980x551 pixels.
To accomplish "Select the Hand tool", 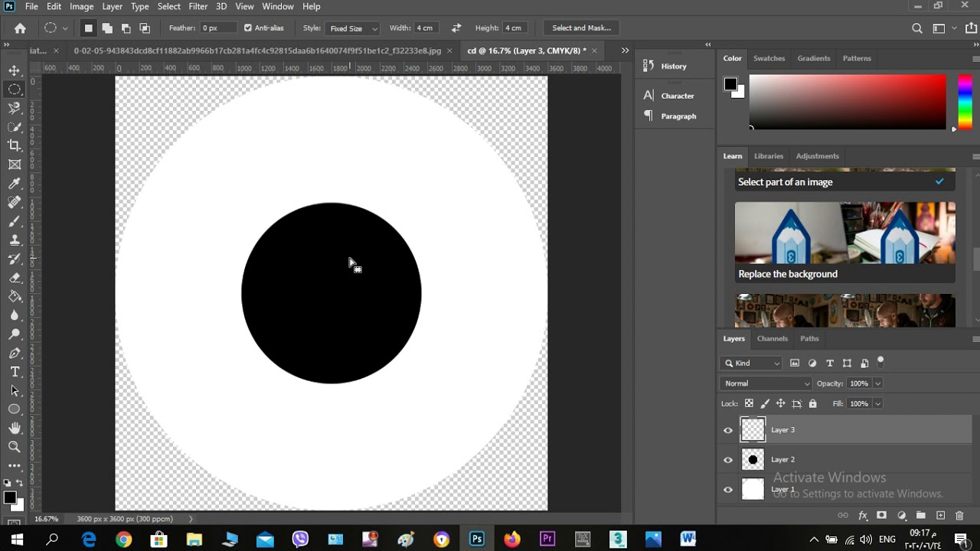I will coord(15,428).
